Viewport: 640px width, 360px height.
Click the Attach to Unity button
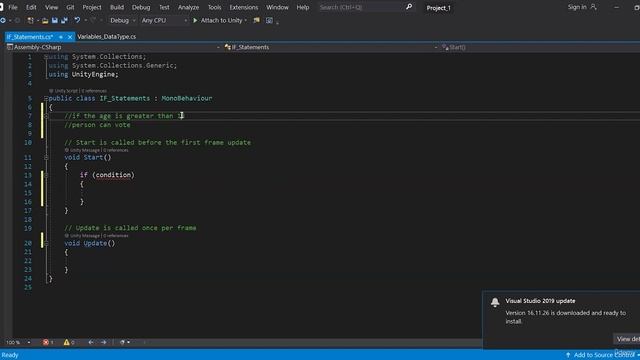(221, 20)
